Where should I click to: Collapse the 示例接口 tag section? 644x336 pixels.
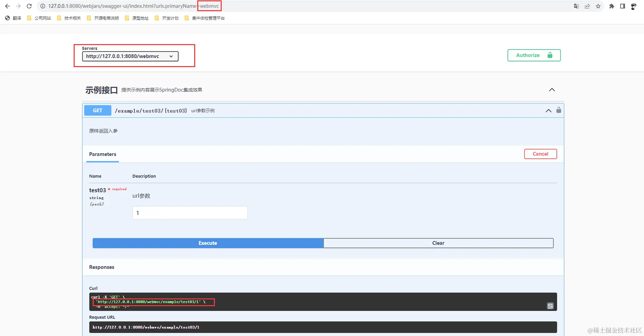pos(552,90)
